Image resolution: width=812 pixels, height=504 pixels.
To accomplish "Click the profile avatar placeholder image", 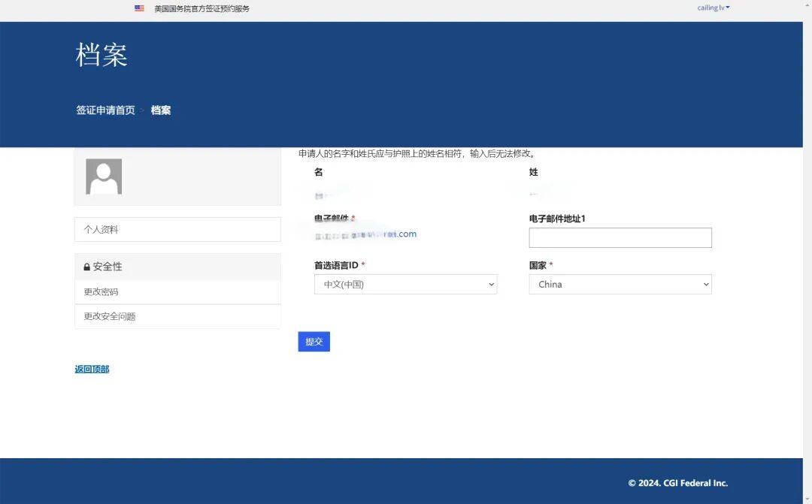I will coord(104,177).
